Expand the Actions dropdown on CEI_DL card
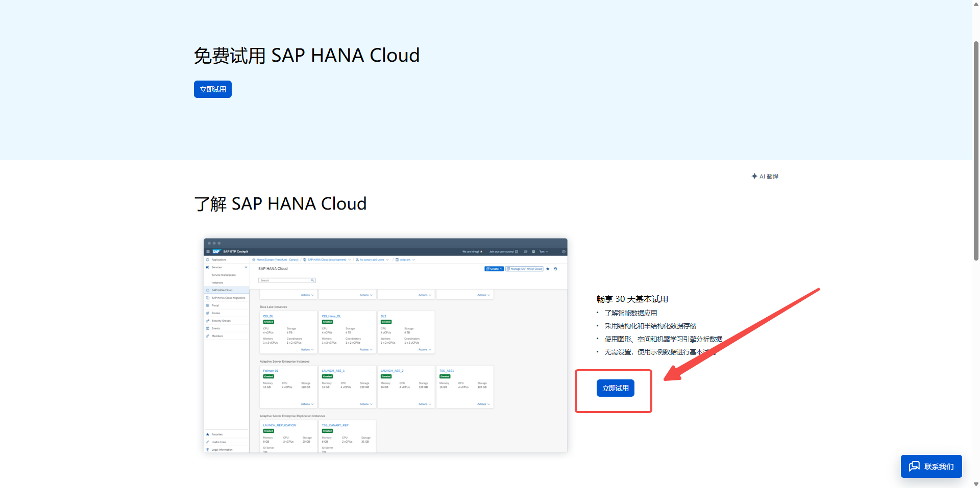 [307, 350]
